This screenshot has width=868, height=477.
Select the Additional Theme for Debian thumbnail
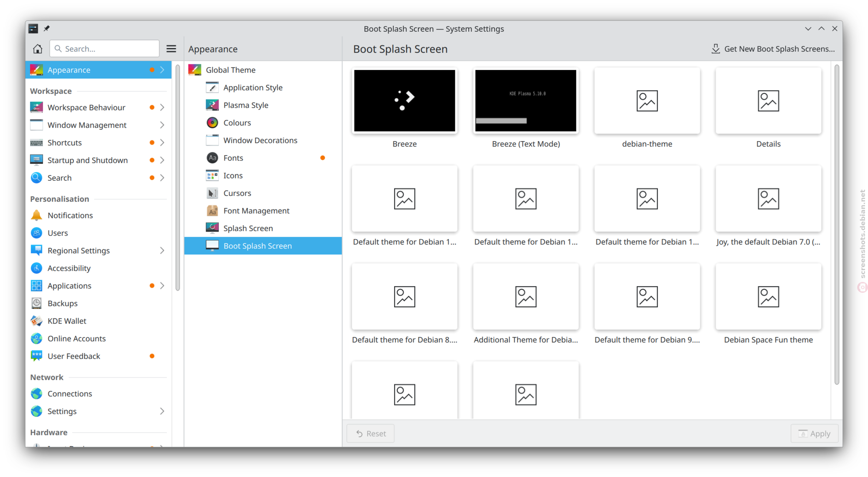(526, 297)
